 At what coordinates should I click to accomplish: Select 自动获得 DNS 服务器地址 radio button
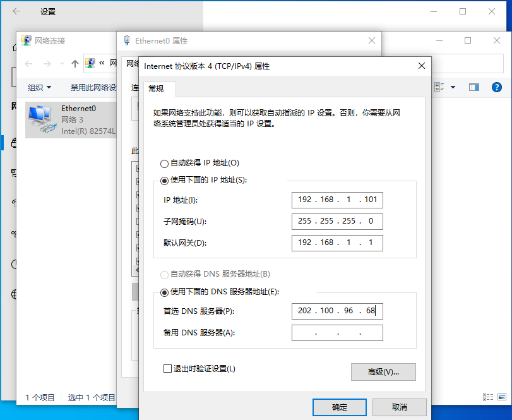(x=164, y=273)
